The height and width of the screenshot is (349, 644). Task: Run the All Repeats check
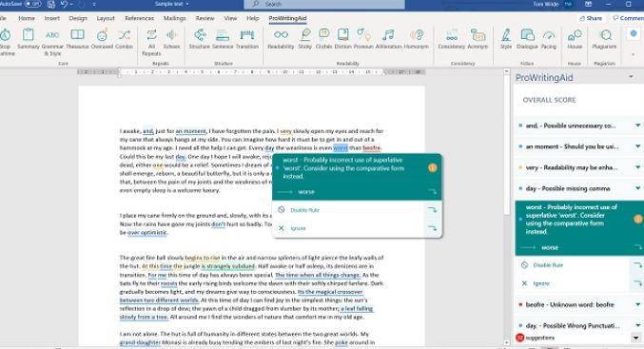(151, 42)
